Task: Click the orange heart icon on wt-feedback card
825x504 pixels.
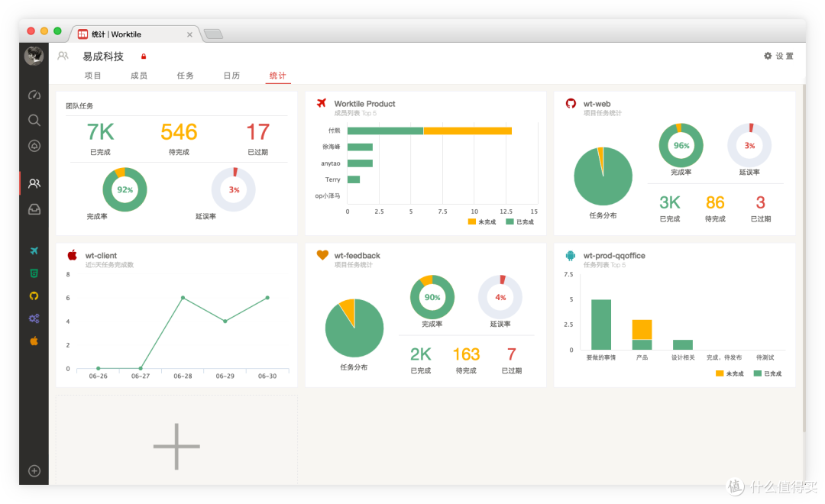Action: point(322,254)
